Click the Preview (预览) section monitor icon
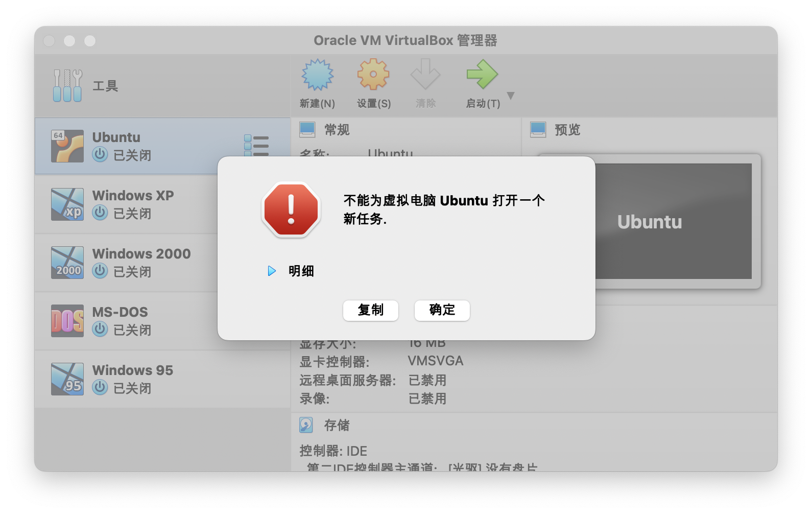This screenshot has height=514, width=812. [538, 130]
